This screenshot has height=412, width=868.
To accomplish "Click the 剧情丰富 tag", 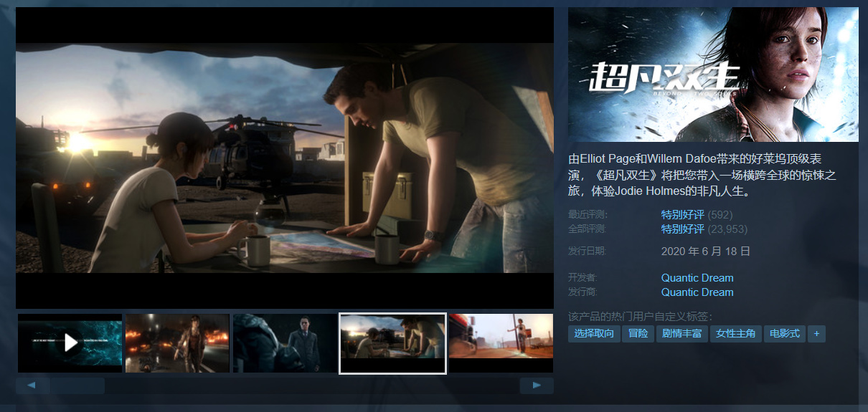I will pos(681,334).
